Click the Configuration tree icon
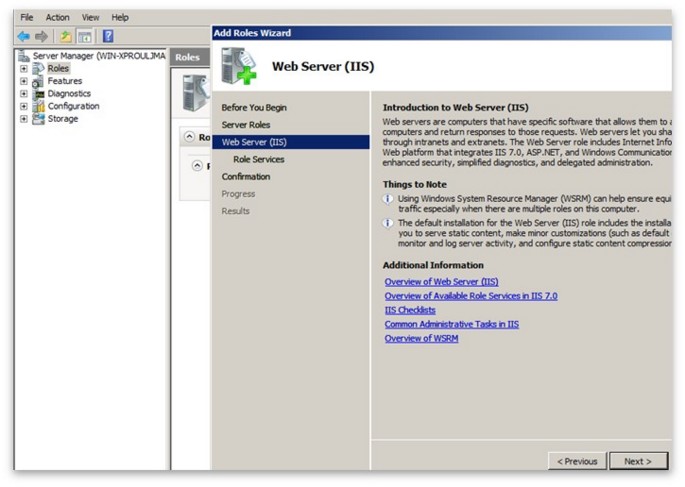The height and width of the screenshot is (487, 685). 38,106
